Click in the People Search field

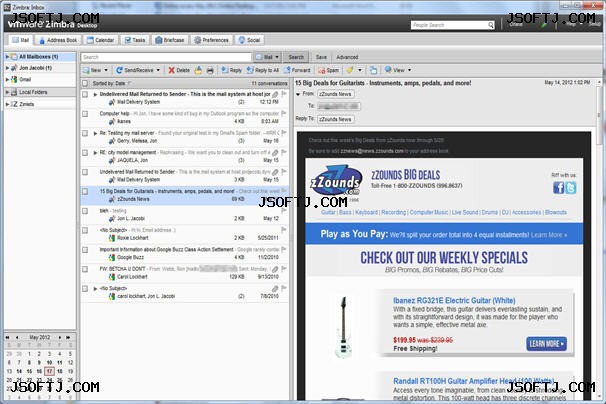point(448,25)
